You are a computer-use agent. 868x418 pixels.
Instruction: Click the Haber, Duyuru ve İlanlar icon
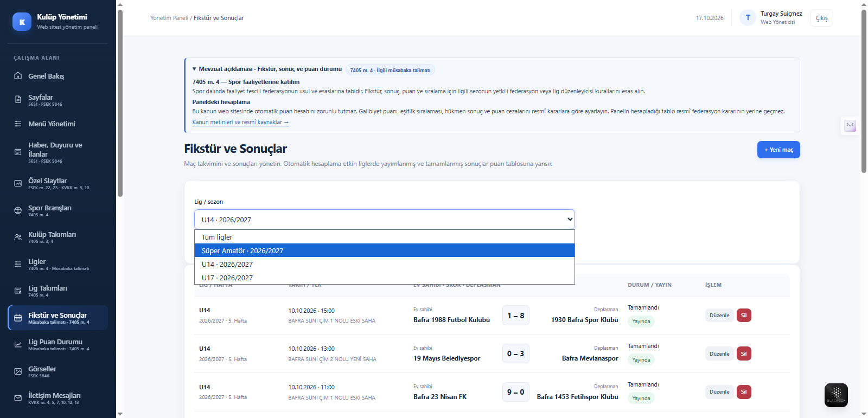tap(18, 152)
